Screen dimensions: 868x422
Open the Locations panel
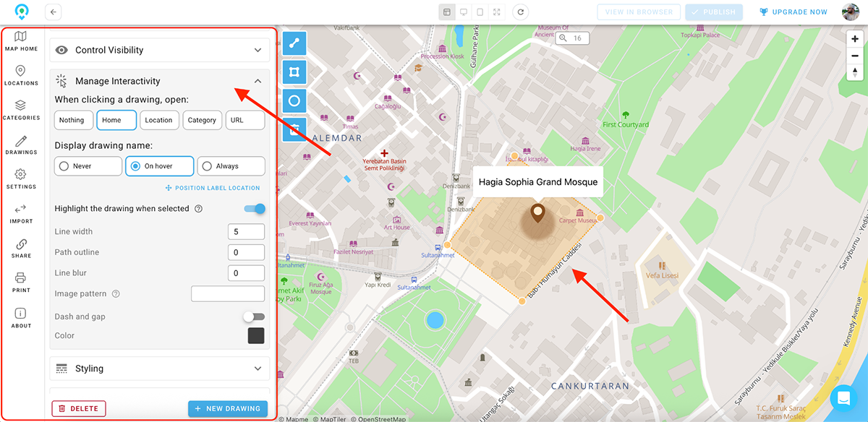point(21,76)
